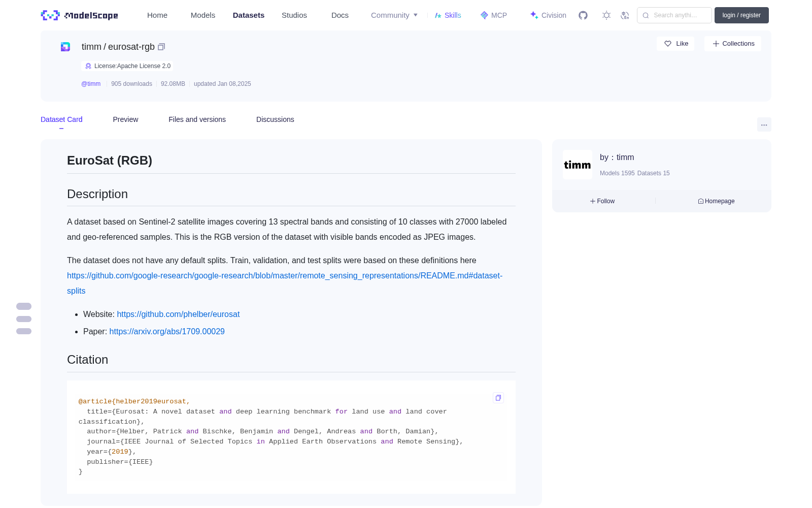Switch to Files and versions tab

[x=197, y=119]
